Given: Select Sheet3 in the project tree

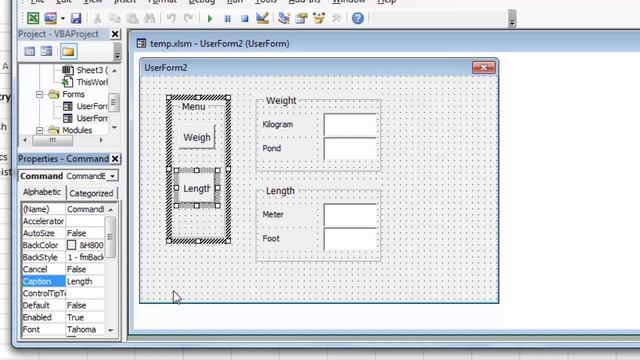Looking at the screenshot, I should (86, 70).
